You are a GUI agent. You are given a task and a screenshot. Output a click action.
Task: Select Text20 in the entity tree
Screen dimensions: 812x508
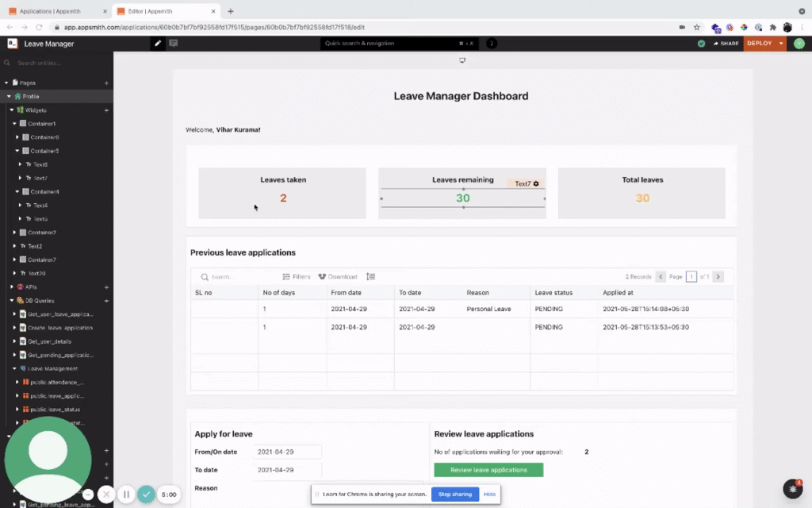(x=36, y=273)
